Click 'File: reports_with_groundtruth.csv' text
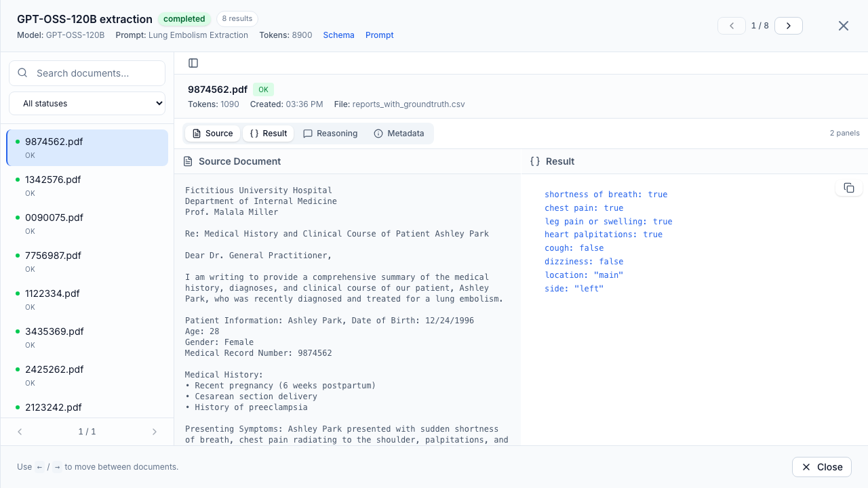This screenshot has width=868, height=488. point(399,104)
